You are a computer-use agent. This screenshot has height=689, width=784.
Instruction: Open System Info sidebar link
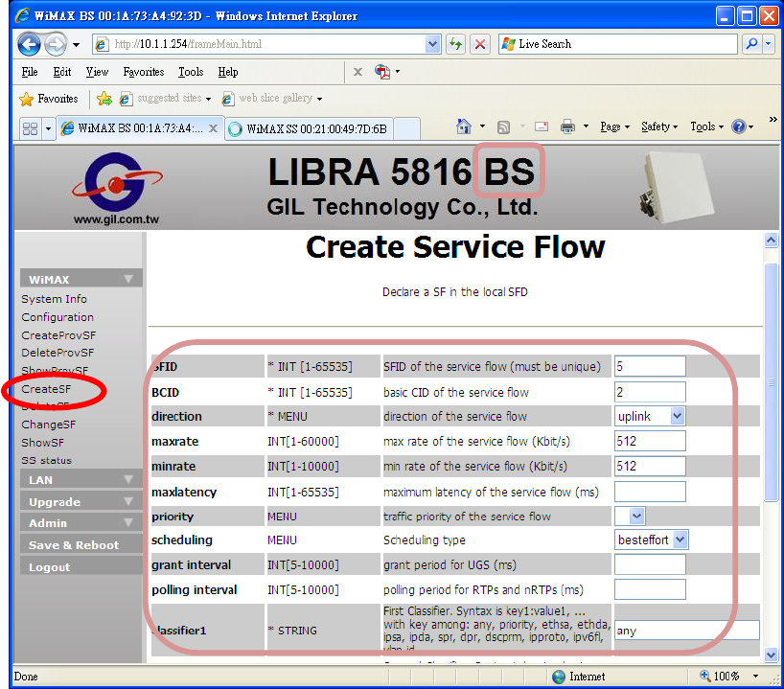click(x=54, y=299)
